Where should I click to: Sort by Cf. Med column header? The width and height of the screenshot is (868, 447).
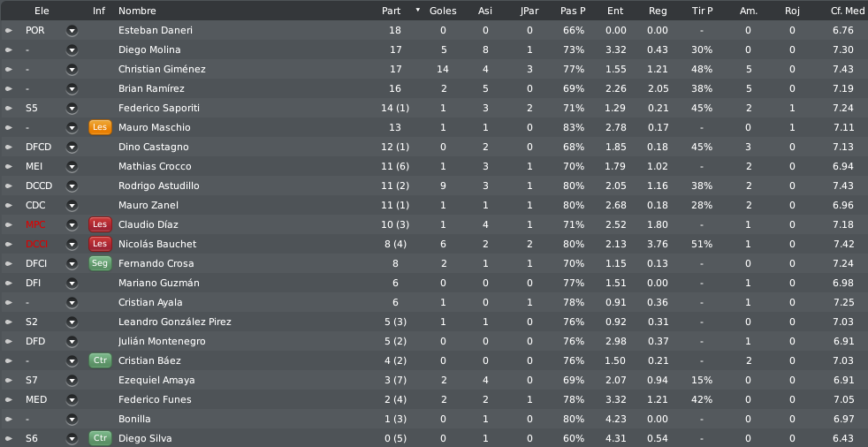coord(847,11)
